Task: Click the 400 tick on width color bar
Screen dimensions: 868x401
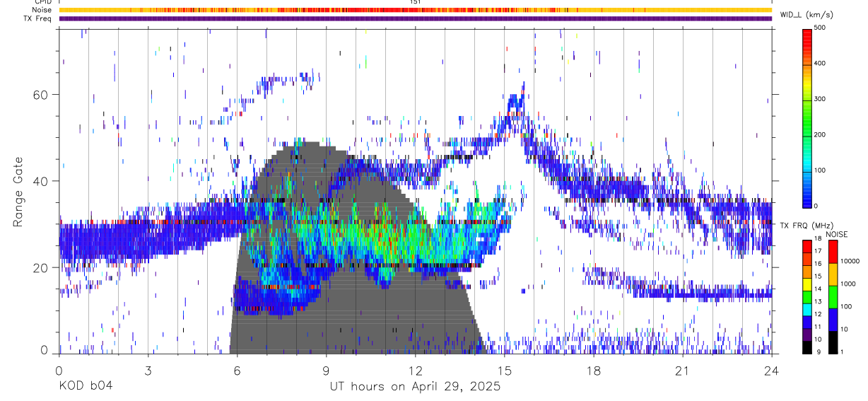Action: tap(820, 63)
